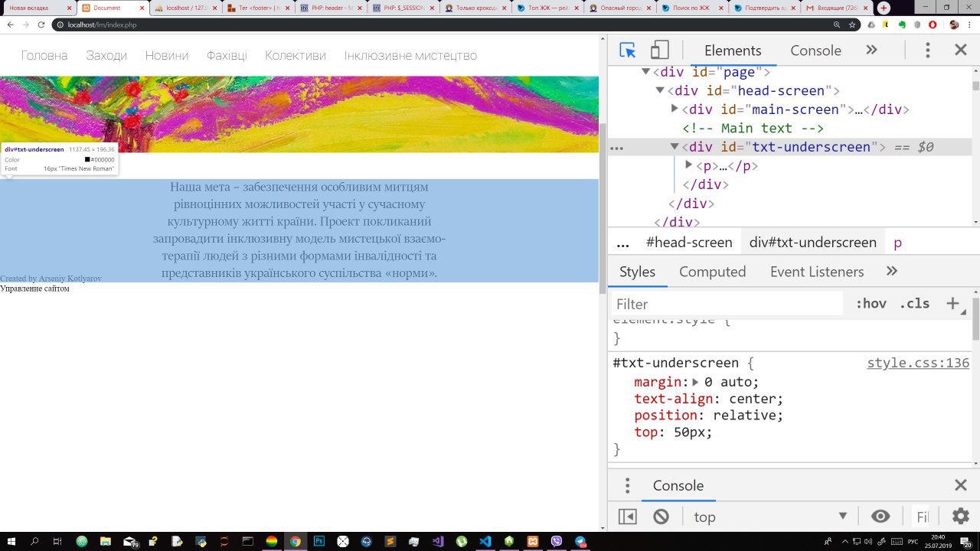
Task: Activate the DevTools element inspector arrow
Action: pyautogui.click(x=628, y=51)
